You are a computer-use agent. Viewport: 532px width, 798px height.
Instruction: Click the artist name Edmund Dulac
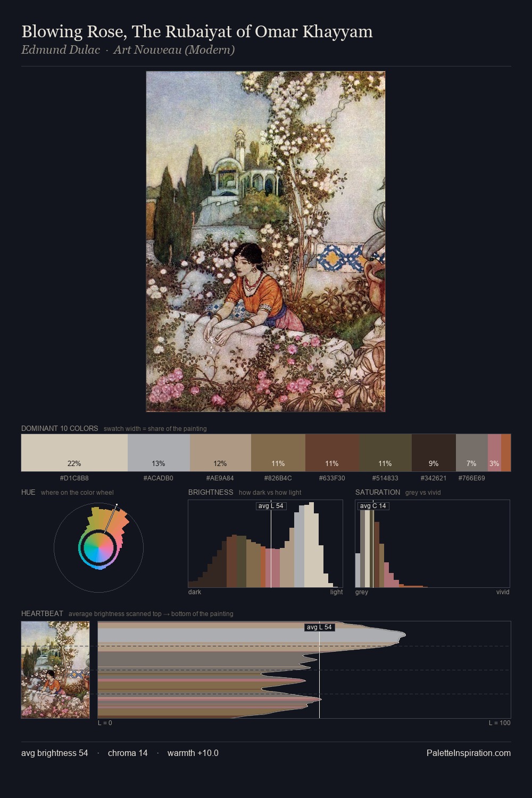click(x=61, y=50)
